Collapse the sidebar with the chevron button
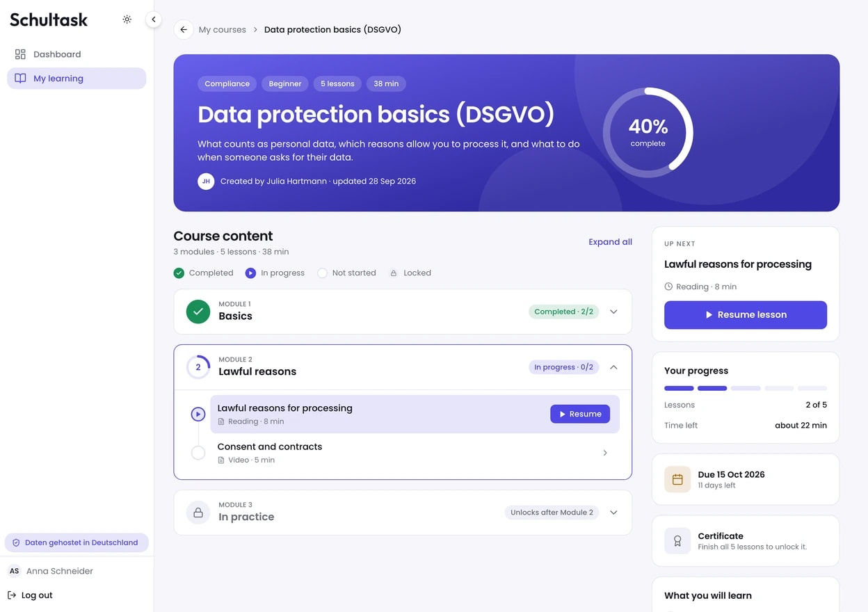The height and width of the screenshot is (612, 868). tap(154, 19)
